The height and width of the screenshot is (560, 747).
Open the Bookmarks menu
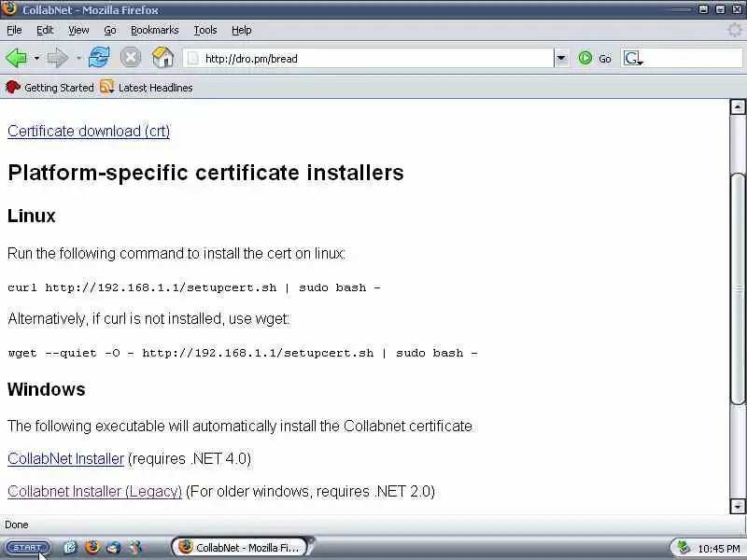(155, 30)
